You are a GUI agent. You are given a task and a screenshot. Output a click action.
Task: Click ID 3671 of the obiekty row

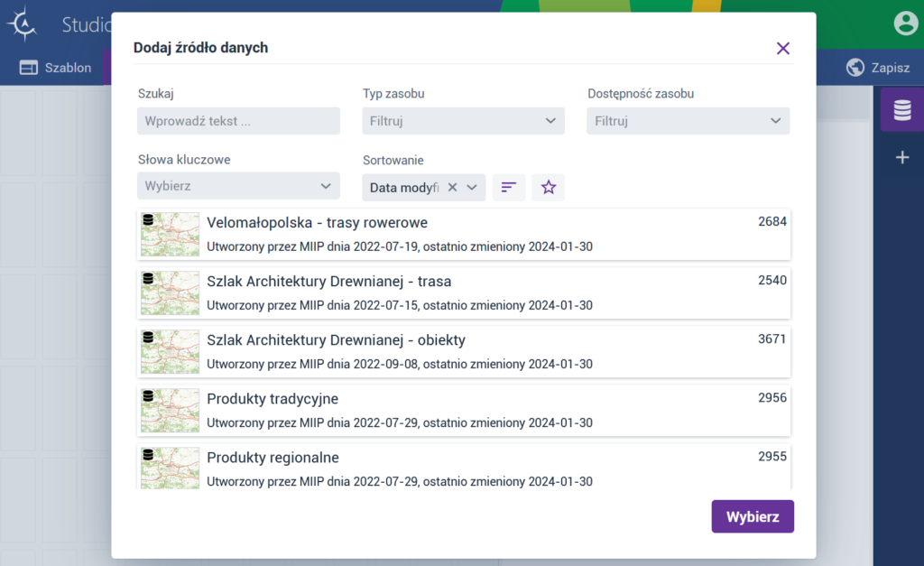pos(772,339)
